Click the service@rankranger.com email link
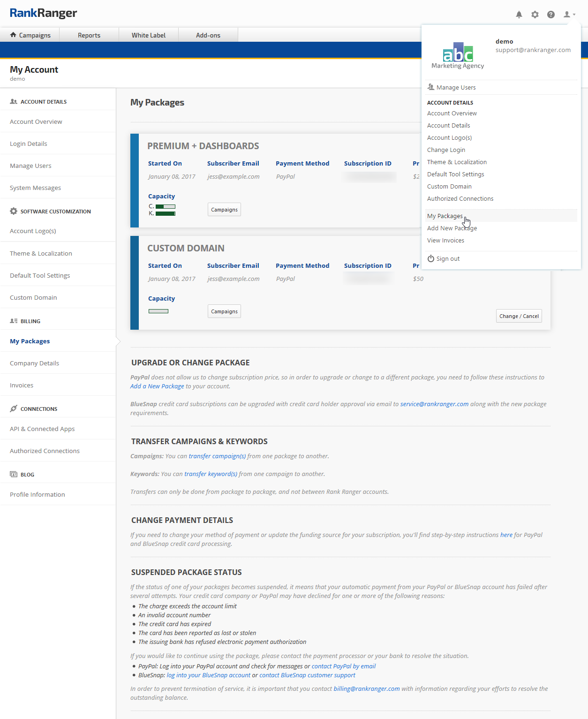 (434, 404)
